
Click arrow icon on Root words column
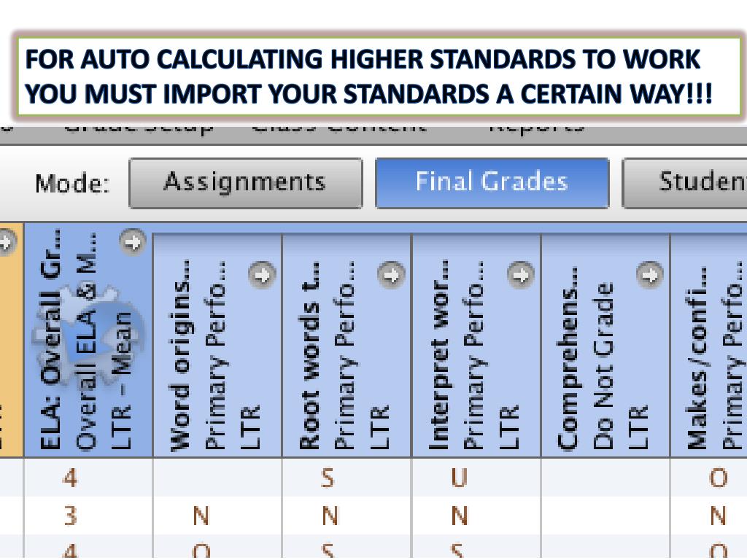pos(391,275)
